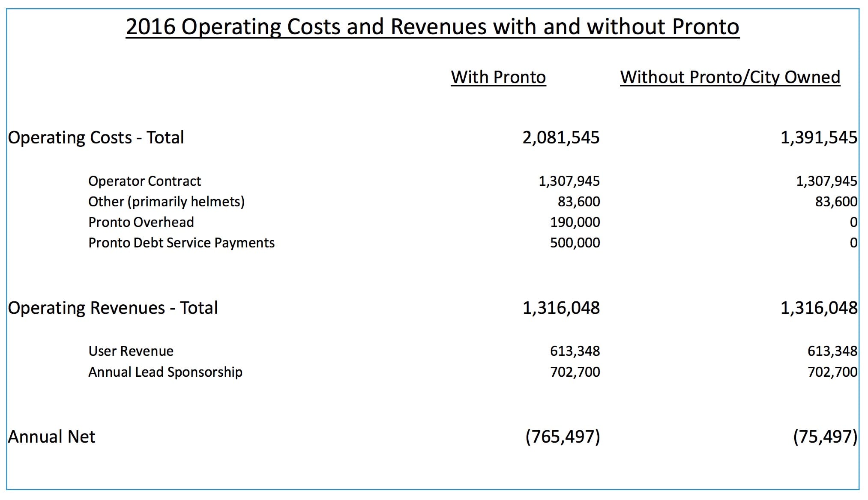The image size is (868, 500).
Task: Select the Operator Contract row label
Action: click(x=144, y=181)
